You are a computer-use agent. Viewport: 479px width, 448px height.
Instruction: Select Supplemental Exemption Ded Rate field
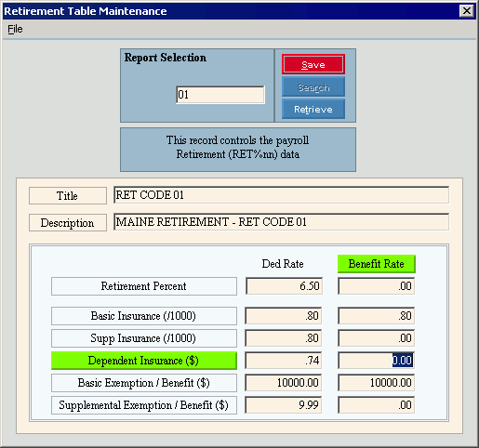pos(284,405)
